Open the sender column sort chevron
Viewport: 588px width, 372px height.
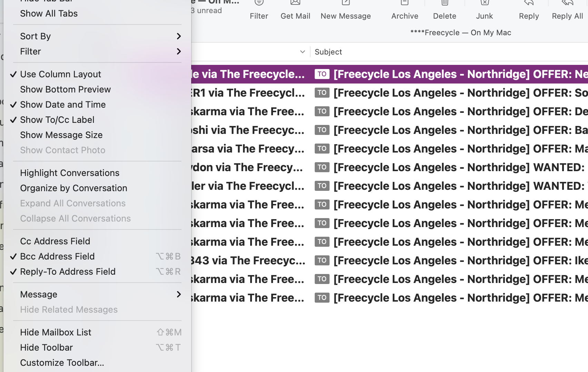click(303, 52)
